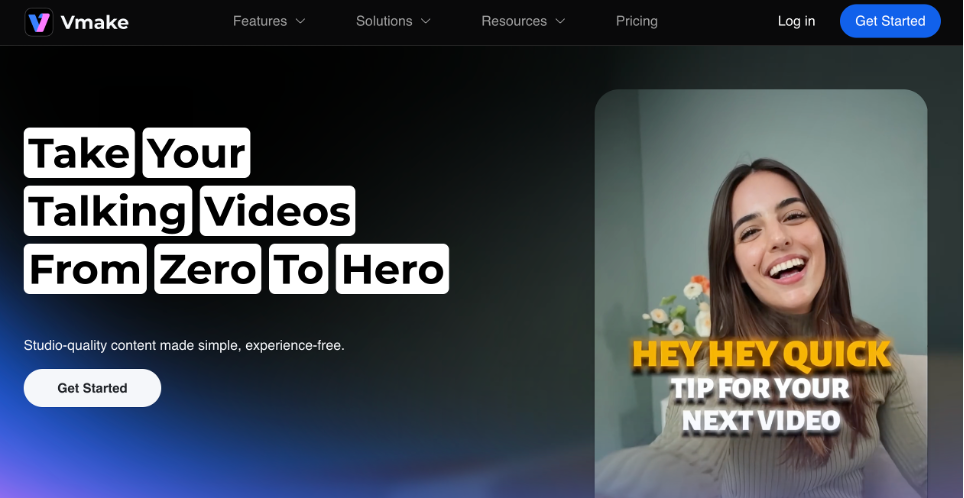Click the Studio-quality content tagline text
The image size is (964, 498).
[x=184, y=346]
